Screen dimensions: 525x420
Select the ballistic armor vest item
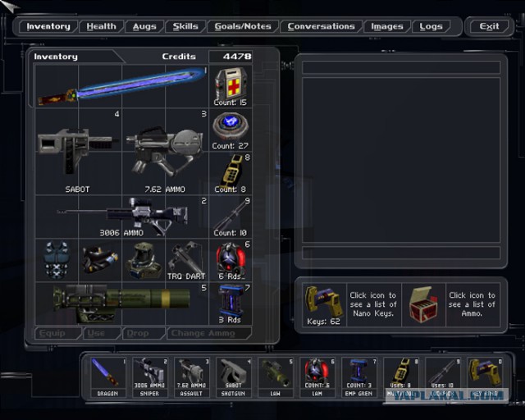(x=57, y=260)
